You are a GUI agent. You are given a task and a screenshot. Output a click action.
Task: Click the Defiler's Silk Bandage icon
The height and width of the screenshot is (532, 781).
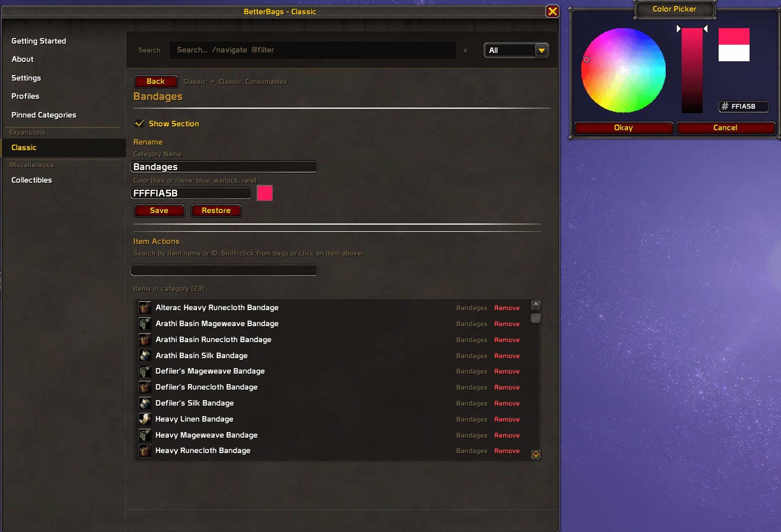tap(145, 403)
